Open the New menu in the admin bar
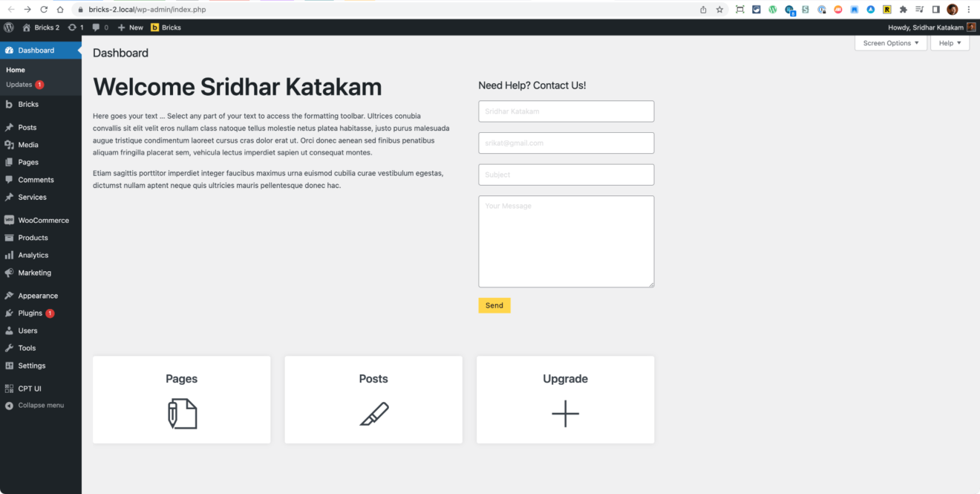Screen dimensions: 980x494 point(130,27)
